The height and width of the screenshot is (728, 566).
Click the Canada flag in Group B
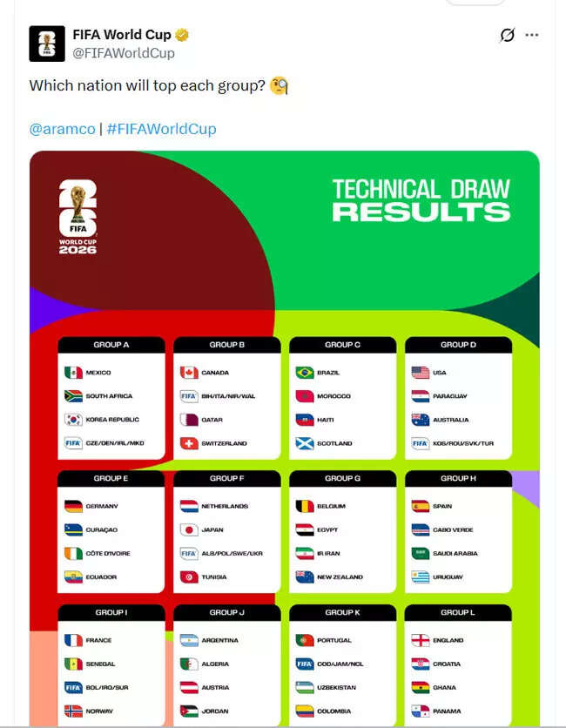click(x=189, y=373)
